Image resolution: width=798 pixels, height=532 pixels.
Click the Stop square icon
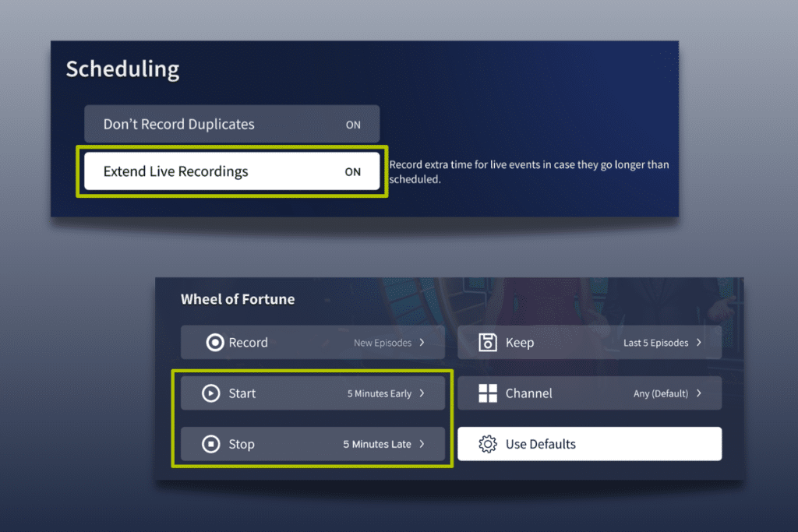click(x=210, y=444)
